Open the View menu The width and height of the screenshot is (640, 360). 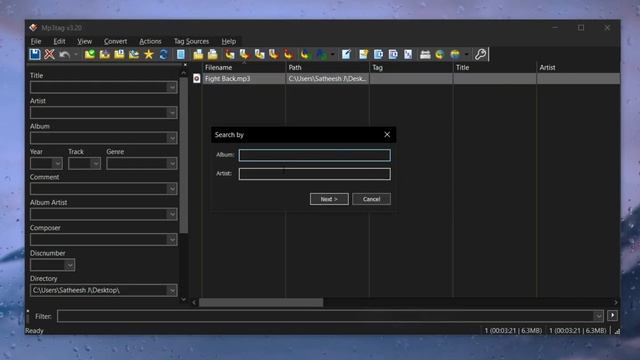[84, 41]
